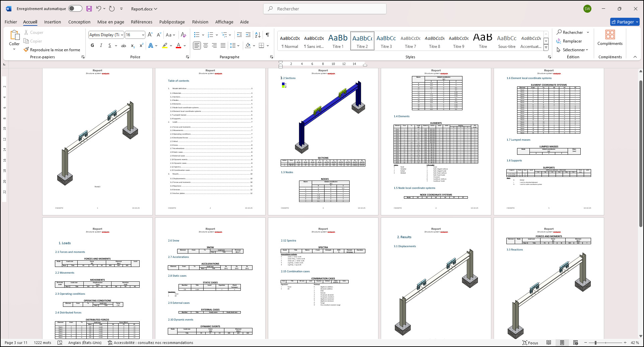
Task: Apply the Titre 1 heading style
Action: (338, 41)
